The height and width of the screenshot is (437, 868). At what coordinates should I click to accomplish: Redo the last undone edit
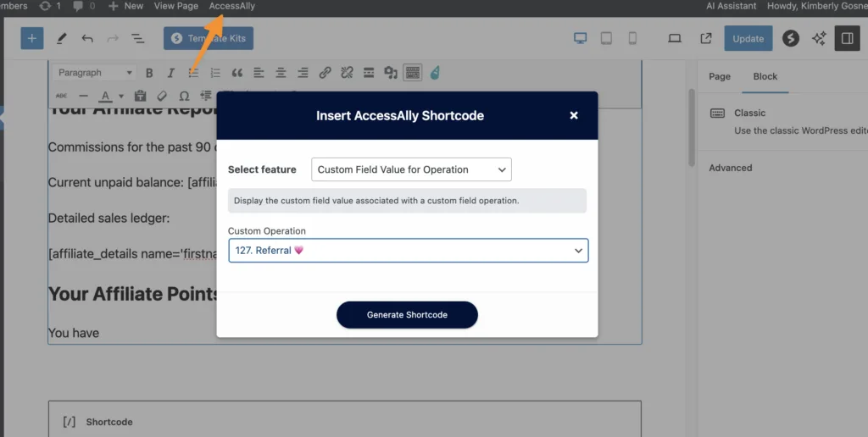coord(113,38)
